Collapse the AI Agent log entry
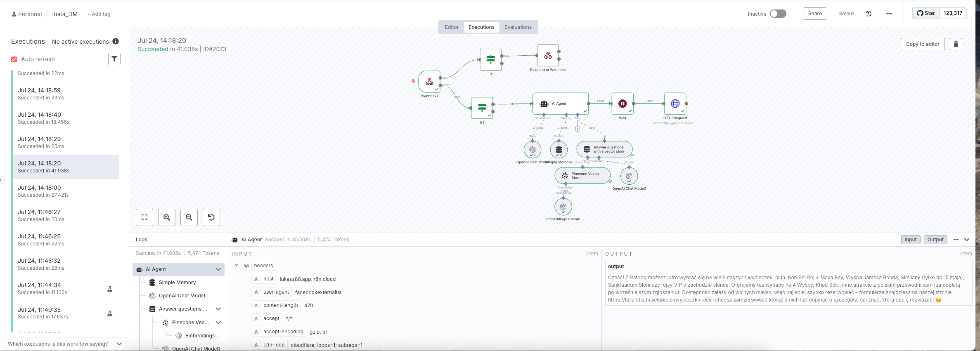Image resolution: width=980 pixels, height=351 pixels. [218, 269]
